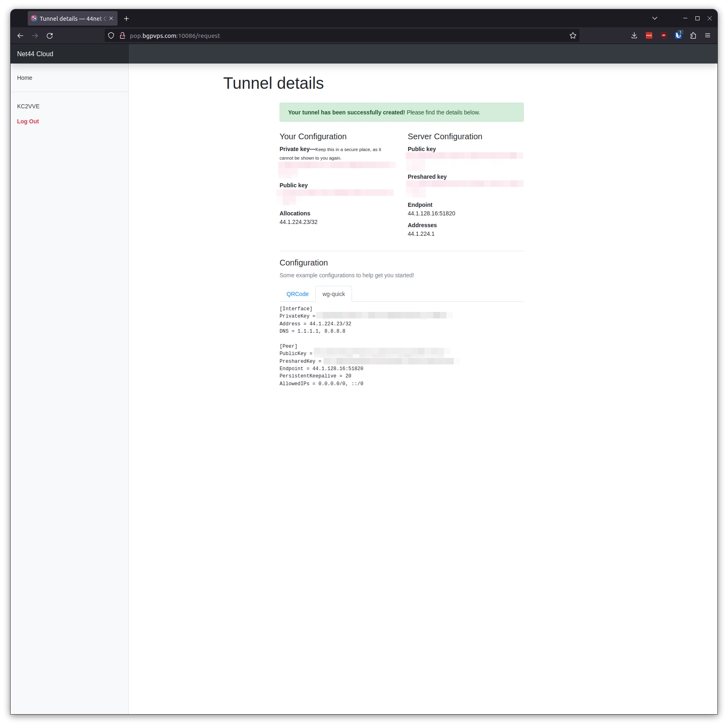Close the browser window

(x=710, y=18)
